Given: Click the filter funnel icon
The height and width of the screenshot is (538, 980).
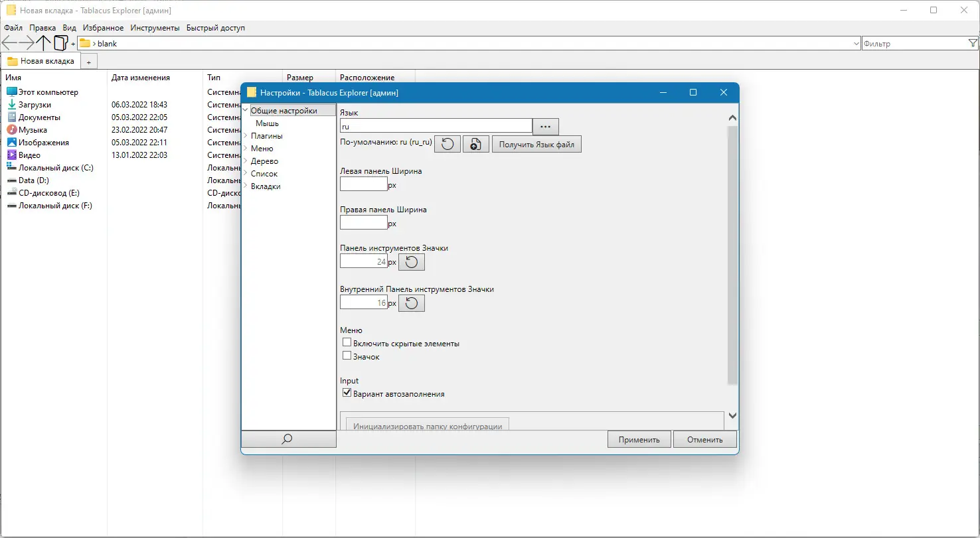Looking at the screenshot, I should point(973,44).
